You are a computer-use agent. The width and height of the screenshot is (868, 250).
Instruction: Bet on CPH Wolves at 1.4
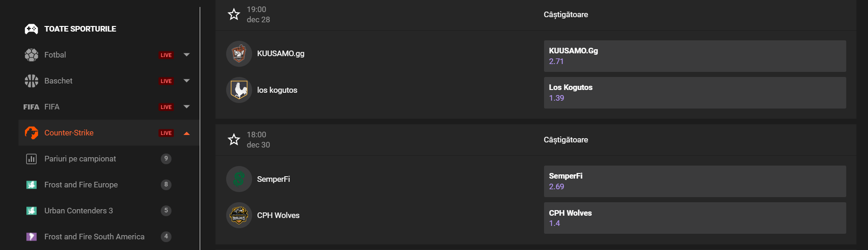[694, 218]
